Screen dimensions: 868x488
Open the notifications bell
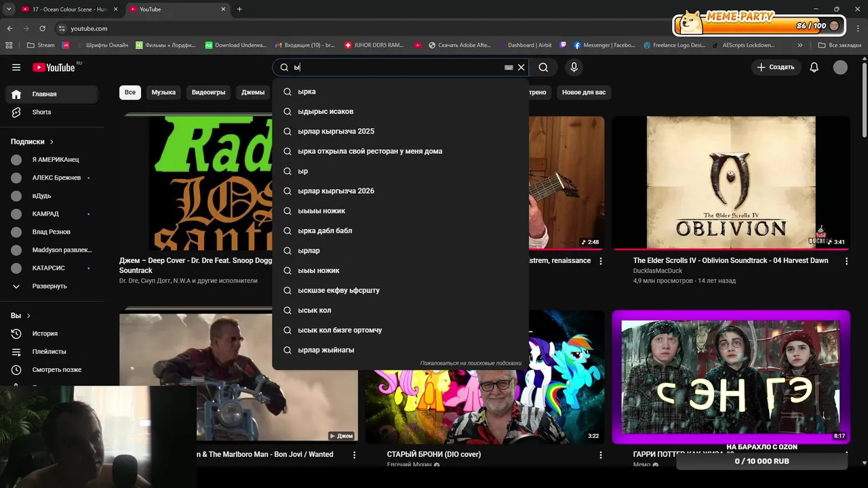tap(814, 67)
